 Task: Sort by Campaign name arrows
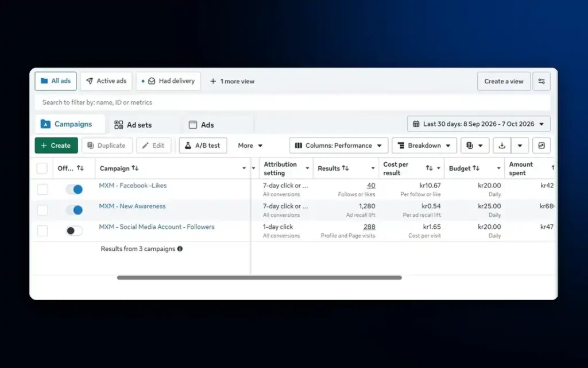pos(135,168)
